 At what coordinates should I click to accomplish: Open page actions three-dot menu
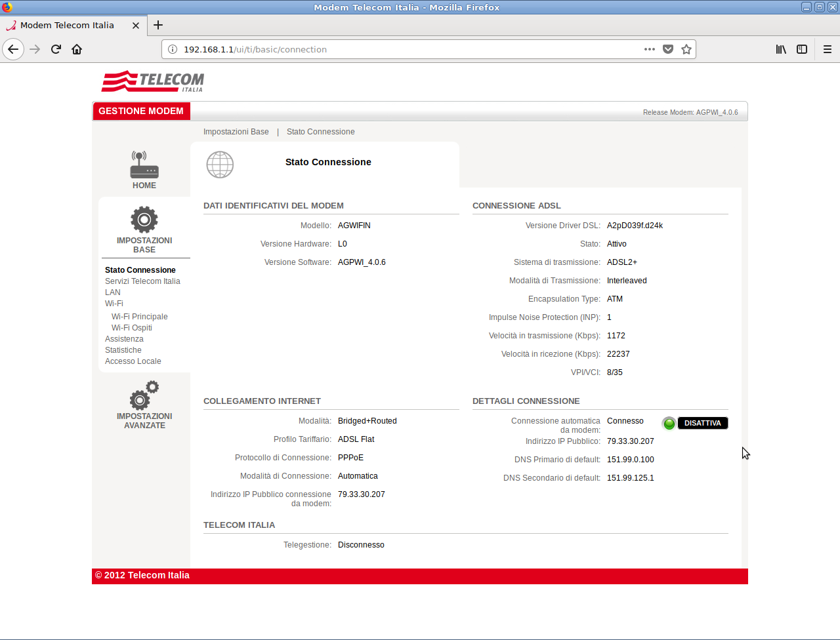click(x=650, y=49)
